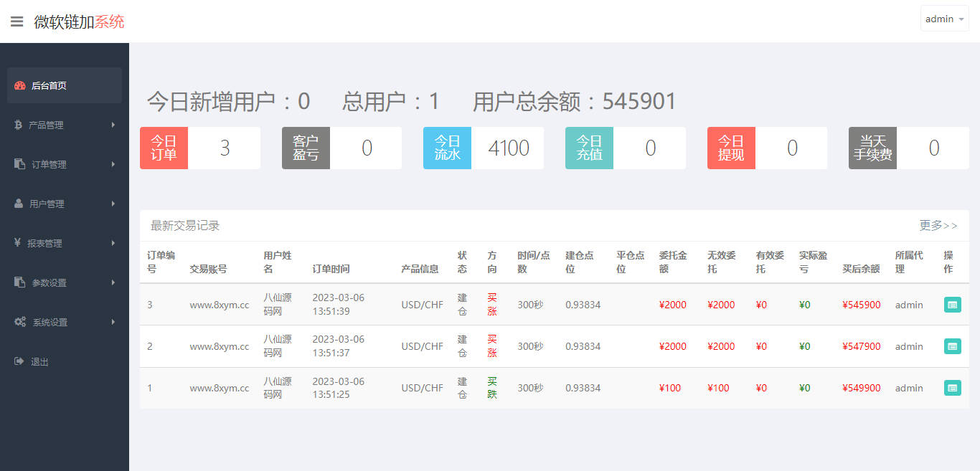980x471 pixels.
Task: Expand the 参数设置 submenu arrow
Action: pyautogui.click(x=113, y=282)
